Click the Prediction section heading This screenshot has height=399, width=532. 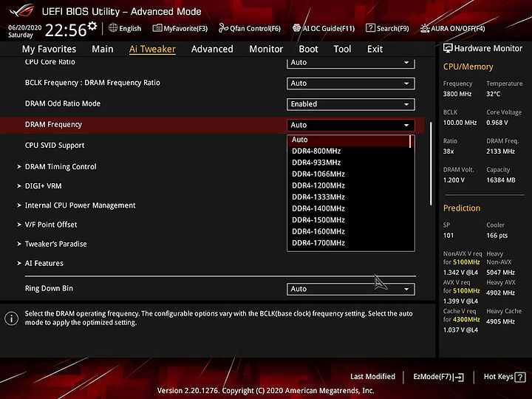[462, 208]
